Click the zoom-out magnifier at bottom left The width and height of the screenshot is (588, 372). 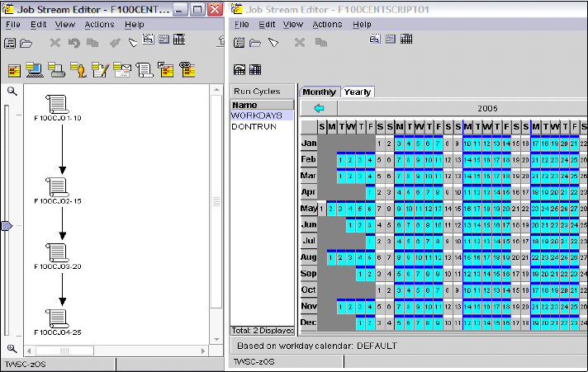tap(12, 349)
